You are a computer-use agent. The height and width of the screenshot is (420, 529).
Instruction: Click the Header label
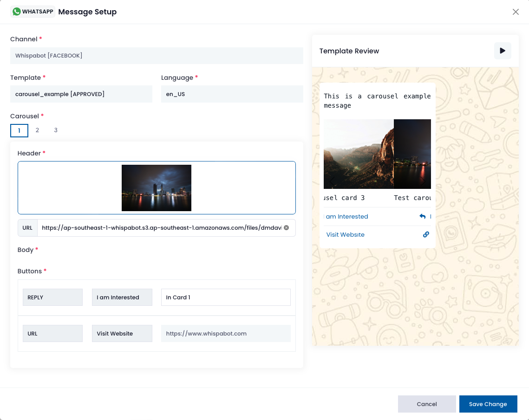(29, 153)
